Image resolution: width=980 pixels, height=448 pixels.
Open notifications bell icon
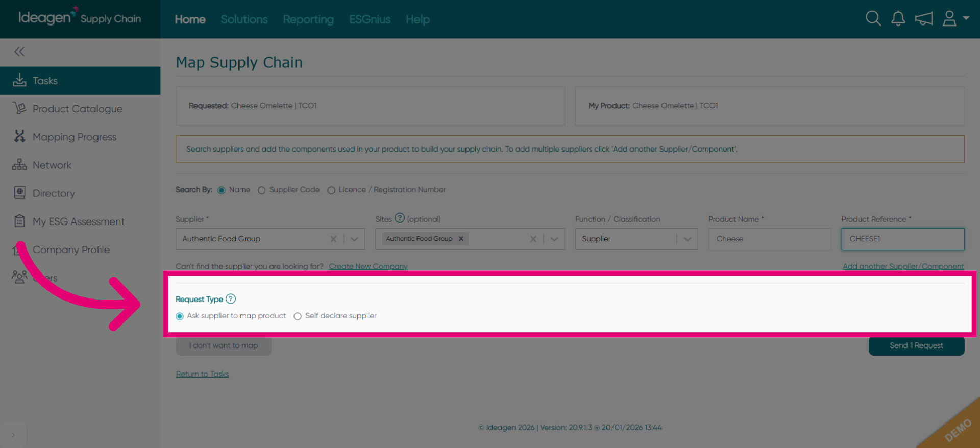coord(898,18)
